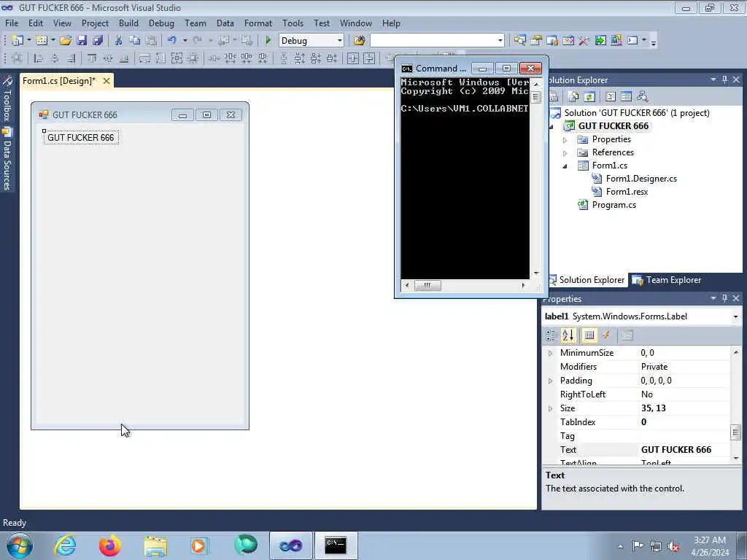Toggle Categorized view in Properties panel

pyautogui.click(x=551, y=335)
